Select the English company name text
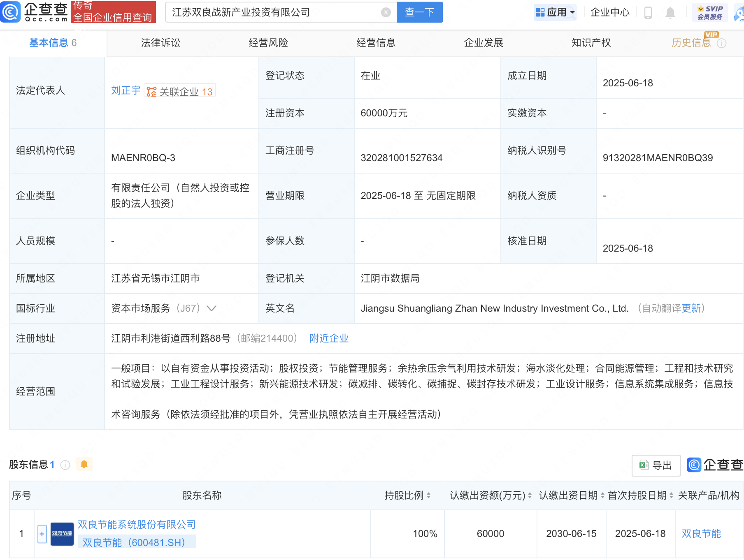Image resolution: width=744 pixels, height=560 pixels. pyautogui.click(x=495, y=308)
